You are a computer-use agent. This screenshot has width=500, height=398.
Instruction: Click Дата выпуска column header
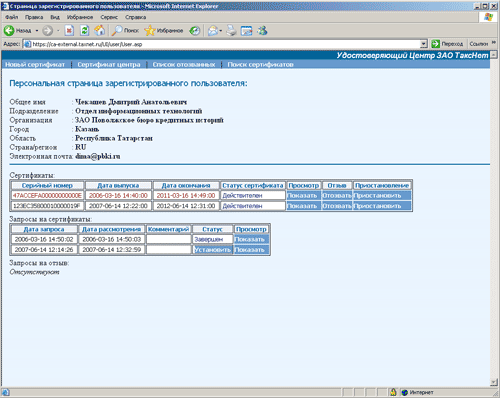click(118, 185)
